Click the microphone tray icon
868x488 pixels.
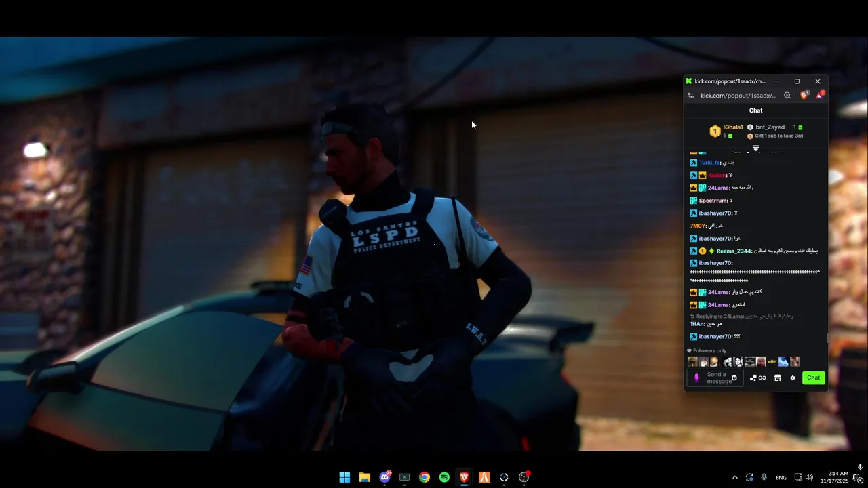[x=764, y=477]
